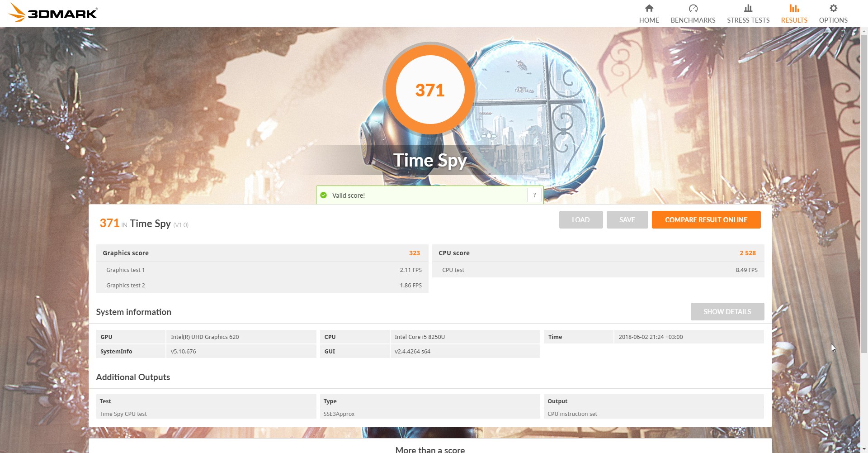The width and height of the screenshot is (868, 453).
Task: Click COMPARE RESULT ONLINE button
Action: click(706, 220)
